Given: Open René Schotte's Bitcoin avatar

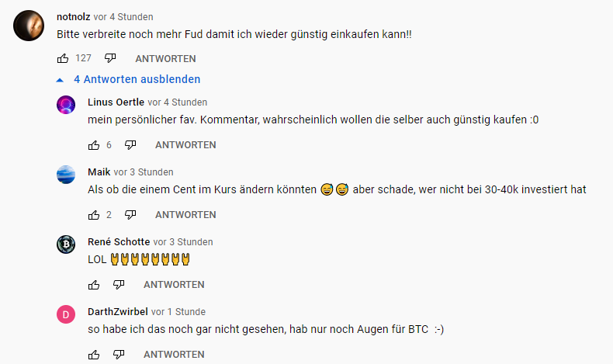Looking at the screenshot, I should click(x=66, y=244).
